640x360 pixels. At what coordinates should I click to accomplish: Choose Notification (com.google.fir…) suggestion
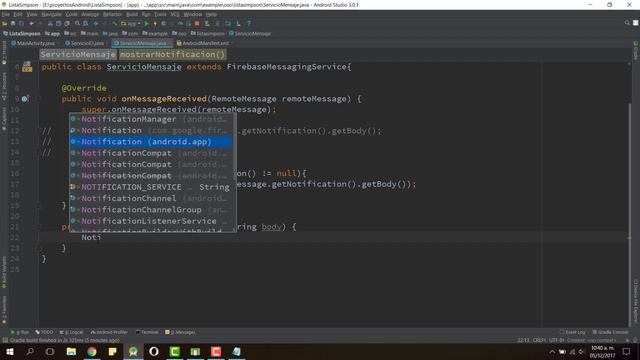(151, 131)
